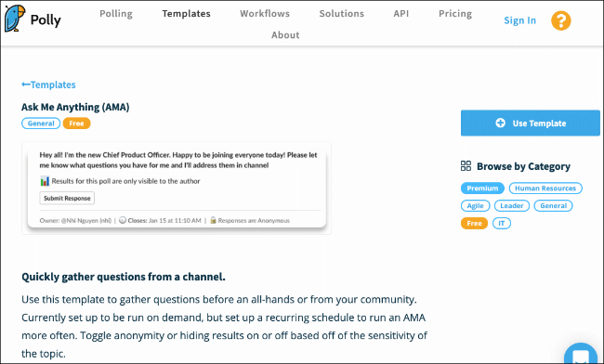Click the Sign In link
The image size is (604, 364).
pos(520,20)
